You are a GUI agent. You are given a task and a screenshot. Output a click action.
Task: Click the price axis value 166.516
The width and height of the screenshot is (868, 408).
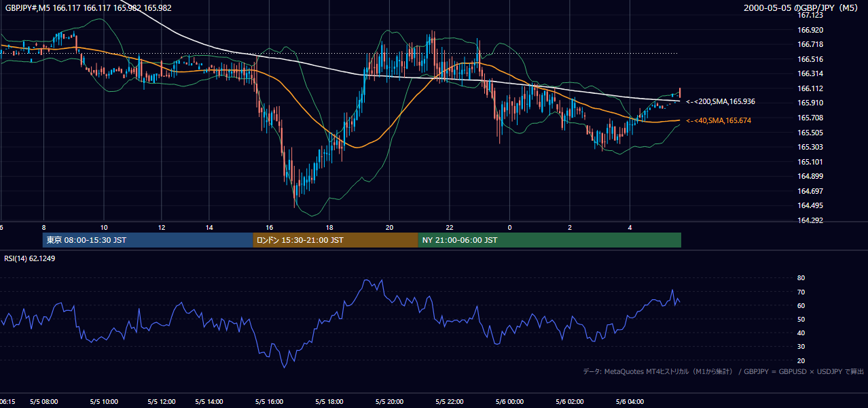click(x=810, y=59)
